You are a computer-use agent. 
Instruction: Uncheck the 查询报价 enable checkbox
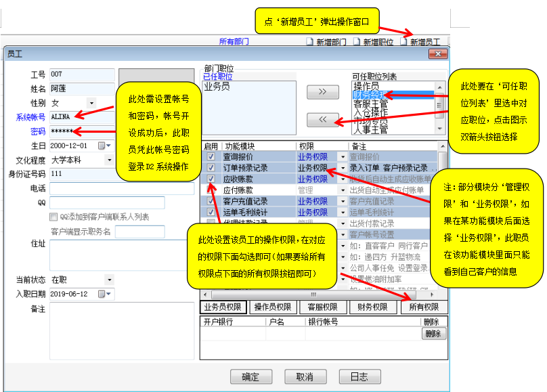point(212,156)
